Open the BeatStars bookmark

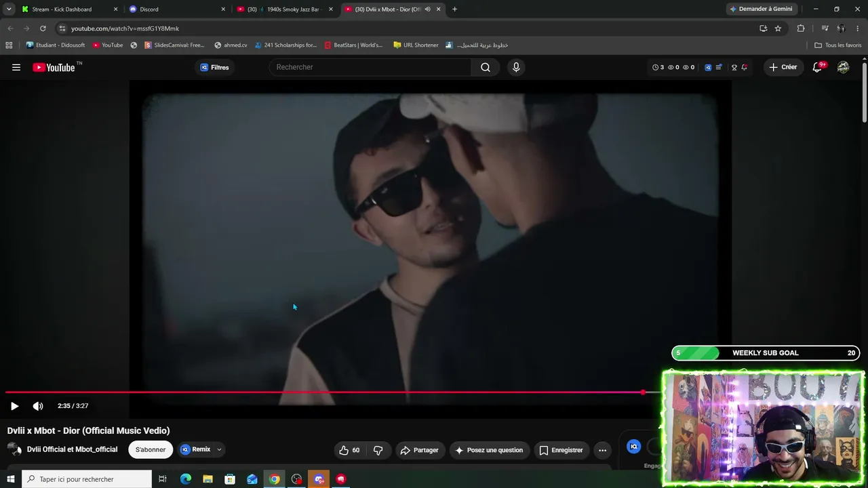point(353,45)
